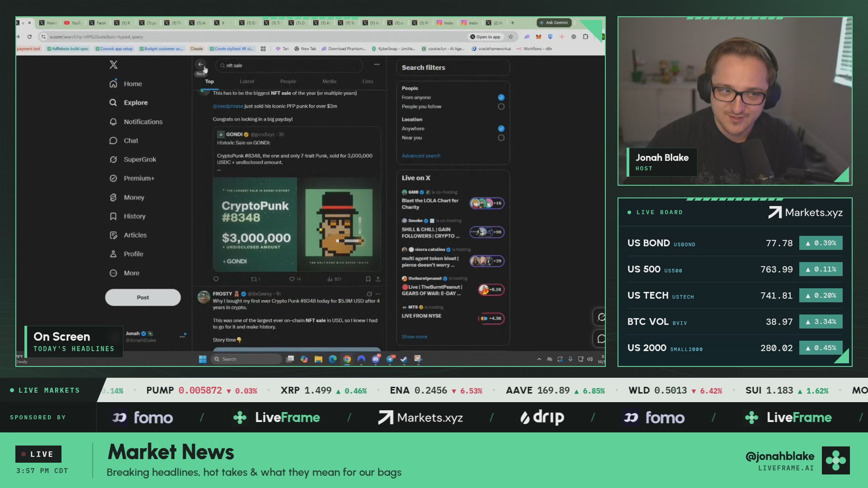Screen dimensions: 868x488
Task: Click the X logo in the sidebar
Action: [x=113, y=65]
